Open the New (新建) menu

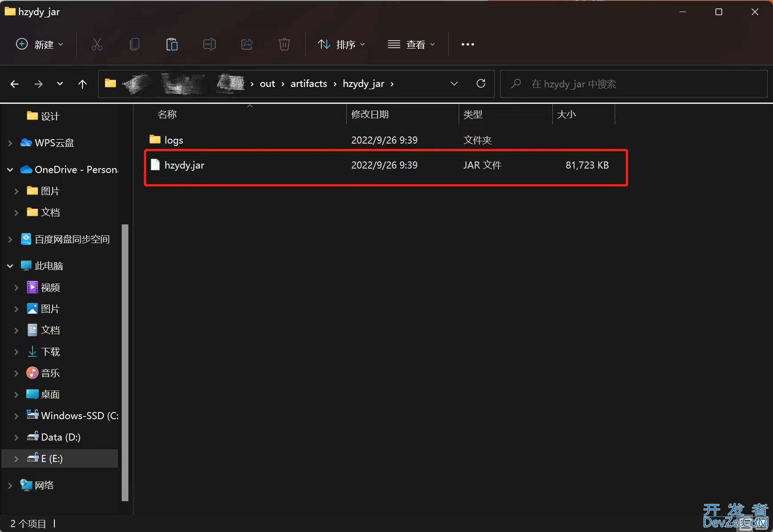(39, 44)
